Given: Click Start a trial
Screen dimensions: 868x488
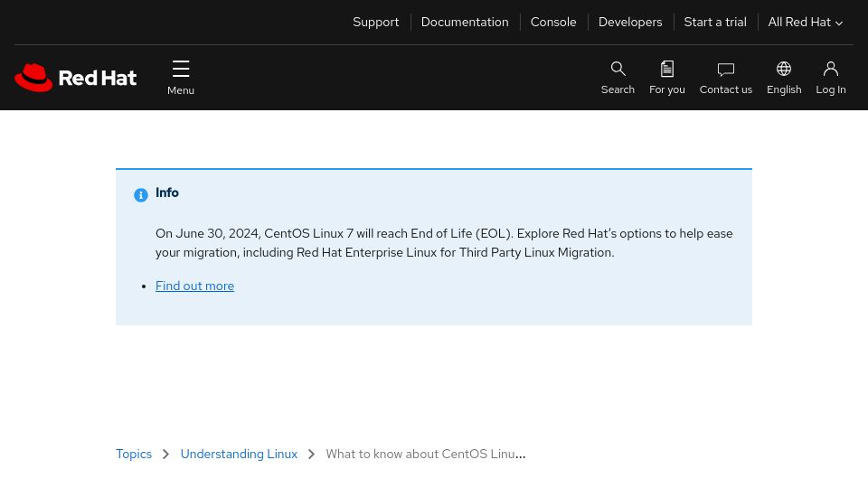Looking at the screenshot, I should tap(715, 22).
